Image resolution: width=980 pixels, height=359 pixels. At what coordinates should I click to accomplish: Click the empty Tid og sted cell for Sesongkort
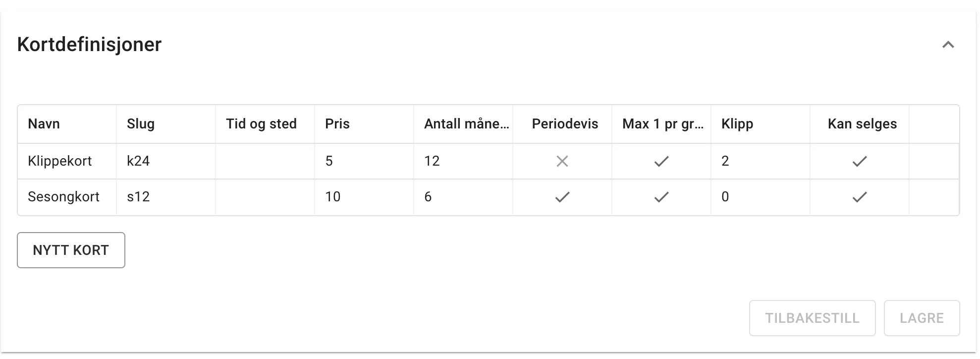coord(265,197)
